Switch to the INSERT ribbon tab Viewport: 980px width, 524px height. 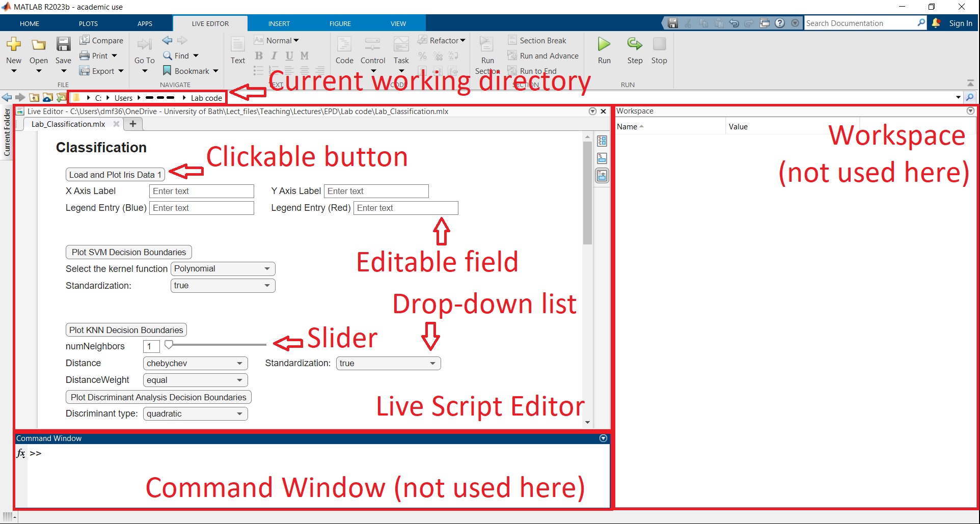279,23
